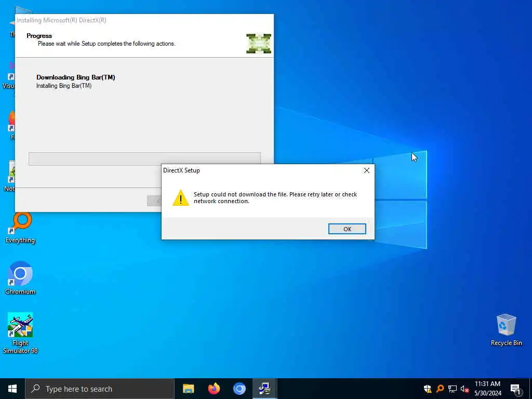Click the taskbar search box
The width and height of the screenshot is (532, 399).
tap(99, 389)
